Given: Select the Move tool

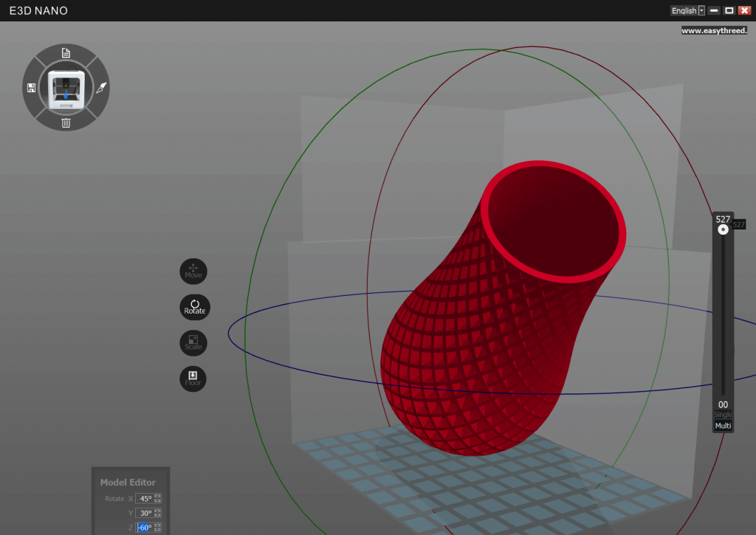Looking at the screenshot, I should 193,271.
